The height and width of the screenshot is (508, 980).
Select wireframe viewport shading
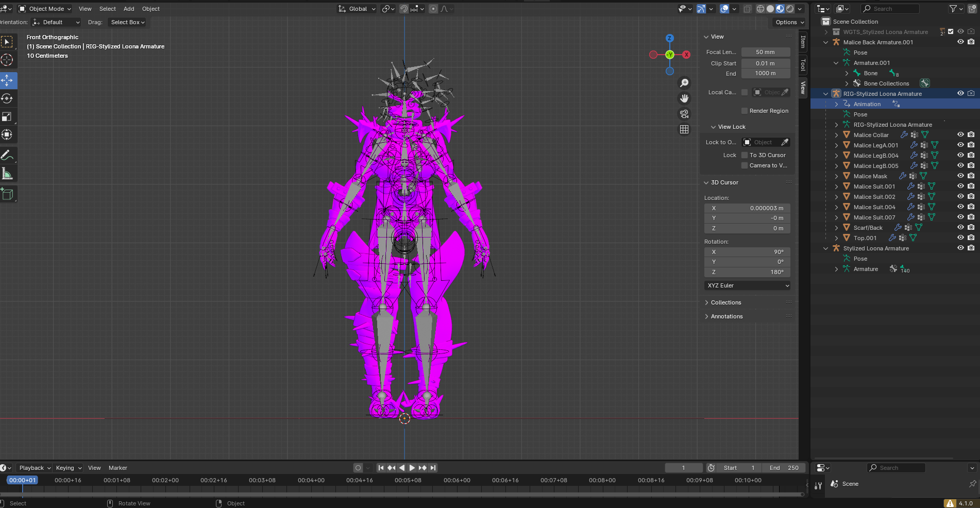coord(761,9)
